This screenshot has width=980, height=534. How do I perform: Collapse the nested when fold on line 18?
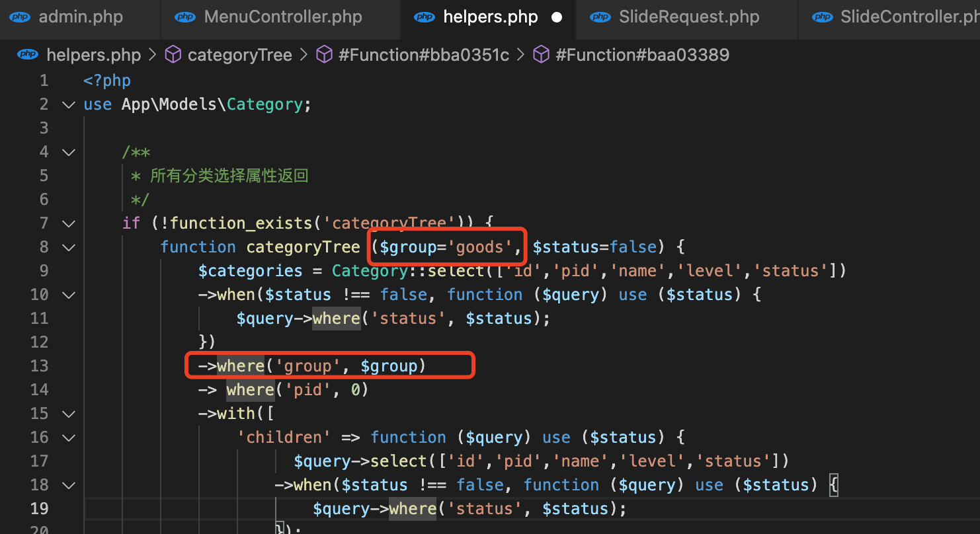click(69, 485)
